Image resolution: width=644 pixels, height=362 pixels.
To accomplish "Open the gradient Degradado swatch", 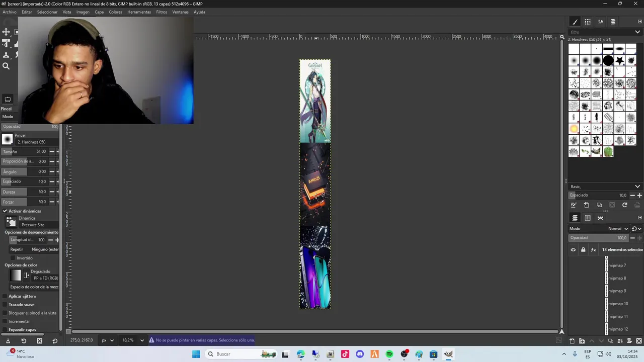I will 16,275.
